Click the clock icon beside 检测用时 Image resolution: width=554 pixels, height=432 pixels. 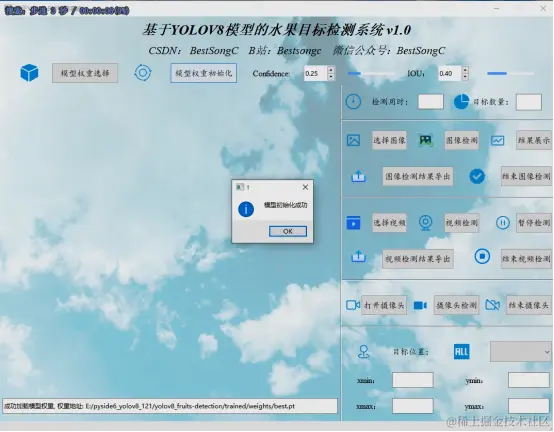click(353, 102)
